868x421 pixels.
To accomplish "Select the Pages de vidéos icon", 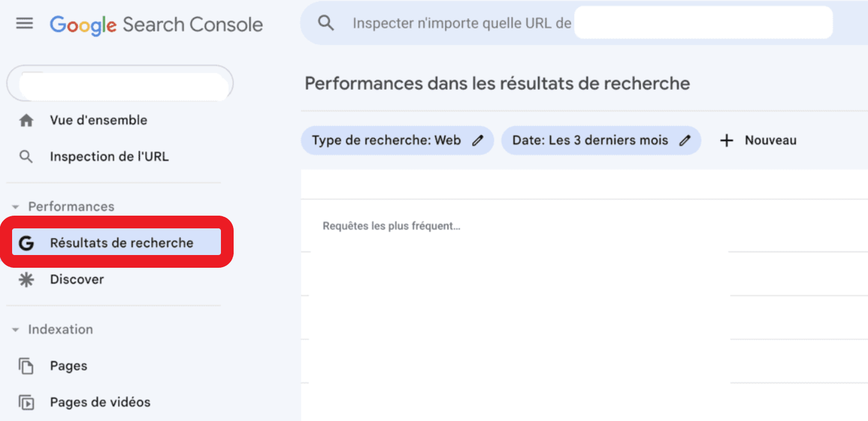I will pyautogui.click(x=27, y=402).
